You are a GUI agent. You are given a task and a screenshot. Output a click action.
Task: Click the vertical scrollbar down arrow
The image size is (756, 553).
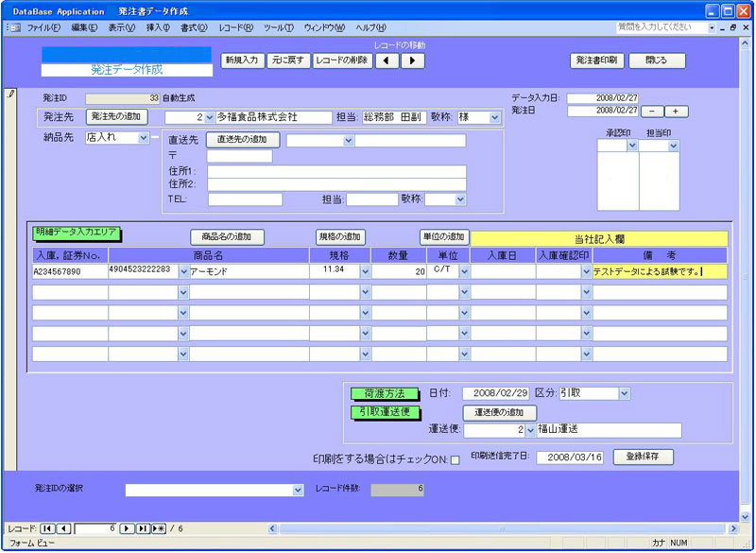pos(744,515)
